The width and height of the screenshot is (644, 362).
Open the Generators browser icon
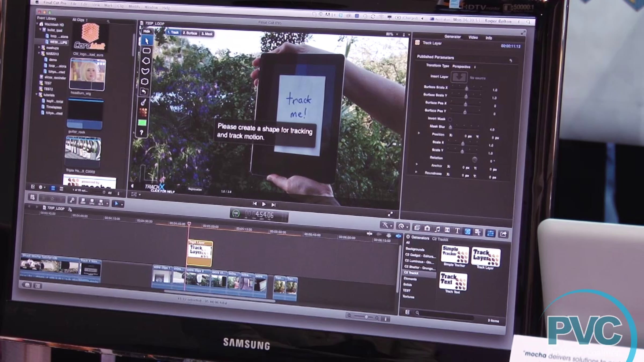tap(467, 232)
